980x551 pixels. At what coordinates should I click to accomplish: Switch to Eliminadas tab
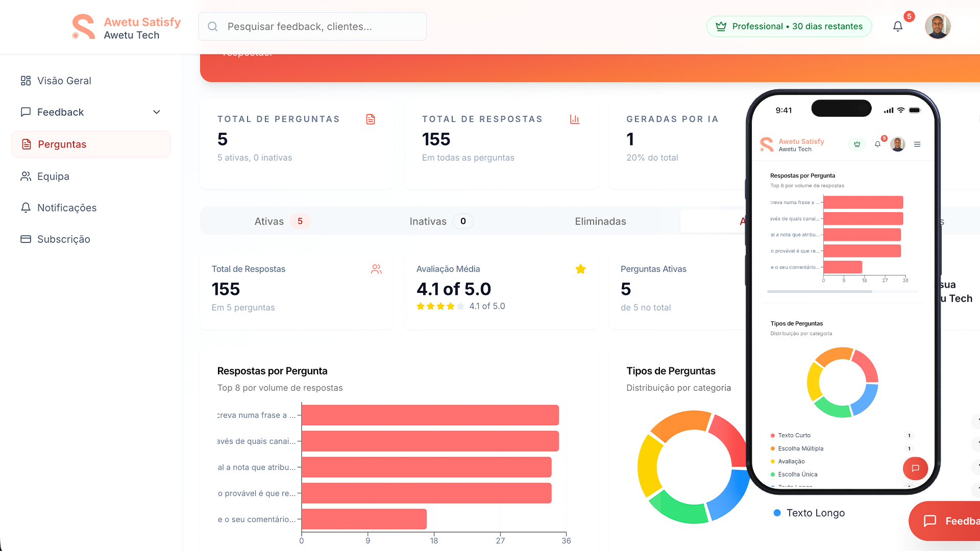(600, 221)
